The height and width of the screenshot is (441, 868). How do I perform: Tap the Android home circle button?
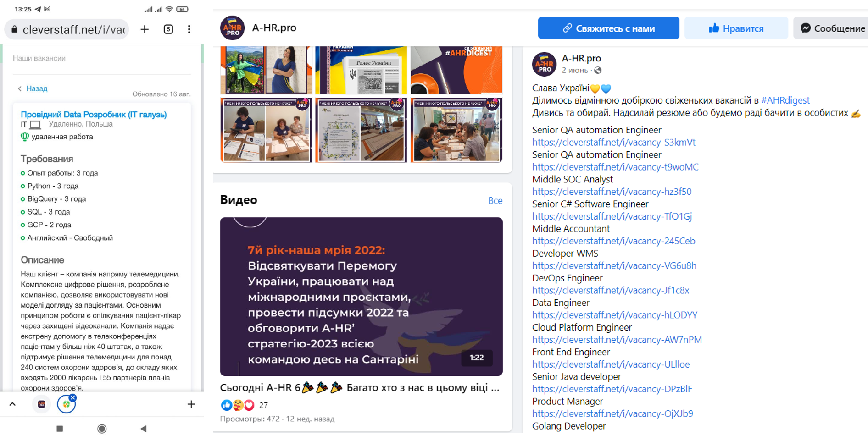[102, 429]
